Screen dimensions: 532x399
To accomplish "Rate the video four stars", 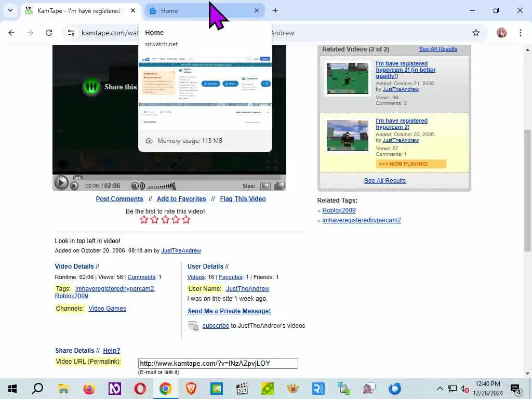I will [176, 220].
